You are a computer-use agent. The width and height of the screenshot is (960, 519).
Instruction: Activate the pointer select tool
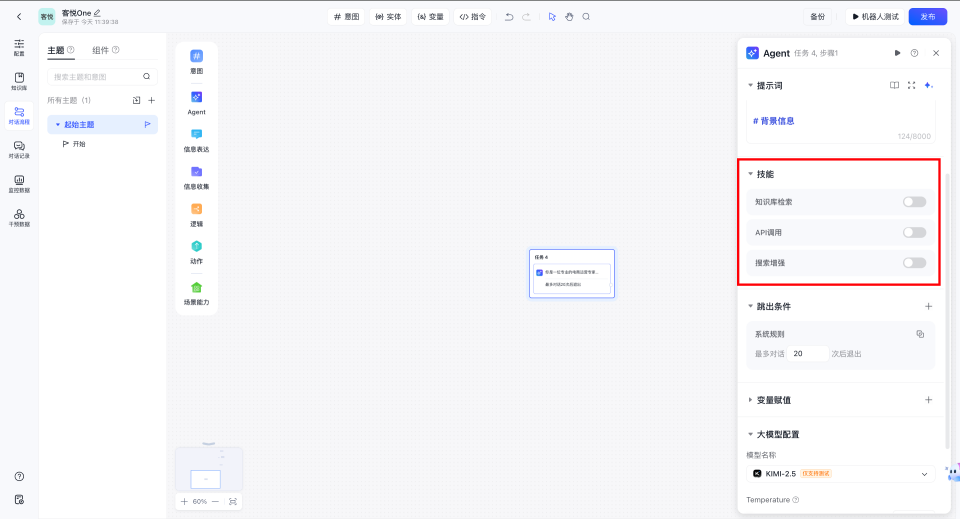[x=552, y=17]
